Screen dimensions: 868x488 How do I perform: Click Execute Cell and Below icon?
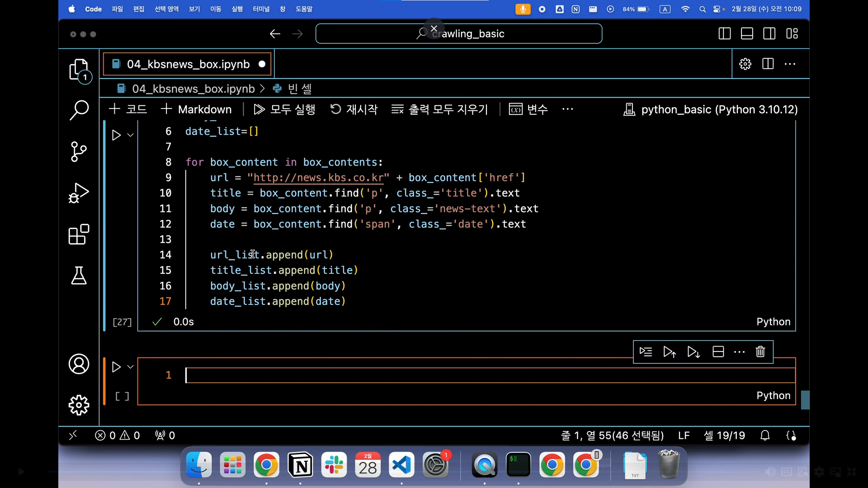point(693,352)
